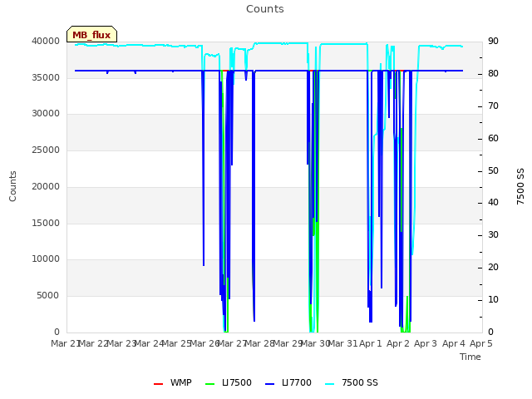Click the blue LI7700 legend color marker
The width and height of the screenshot is (532, 399).
click(x=269, y=384)
